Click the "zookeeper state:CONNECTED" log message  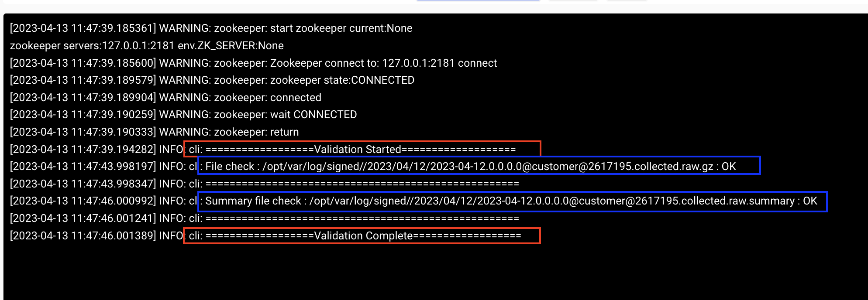click(x=342, y=80)
